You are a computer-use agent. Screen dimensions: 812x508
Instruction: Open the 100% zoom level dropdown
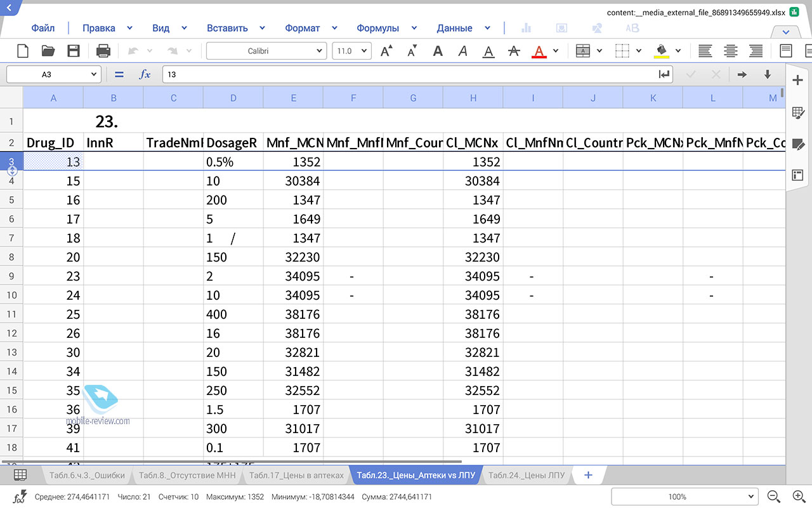coord(684,497)
